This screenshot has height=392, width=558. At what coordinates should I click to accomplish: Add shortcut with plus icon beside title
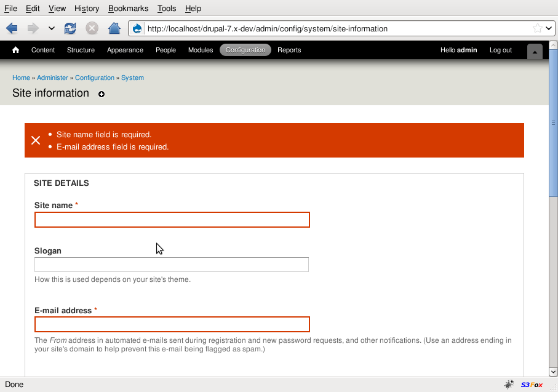click(x=102, y=94)
